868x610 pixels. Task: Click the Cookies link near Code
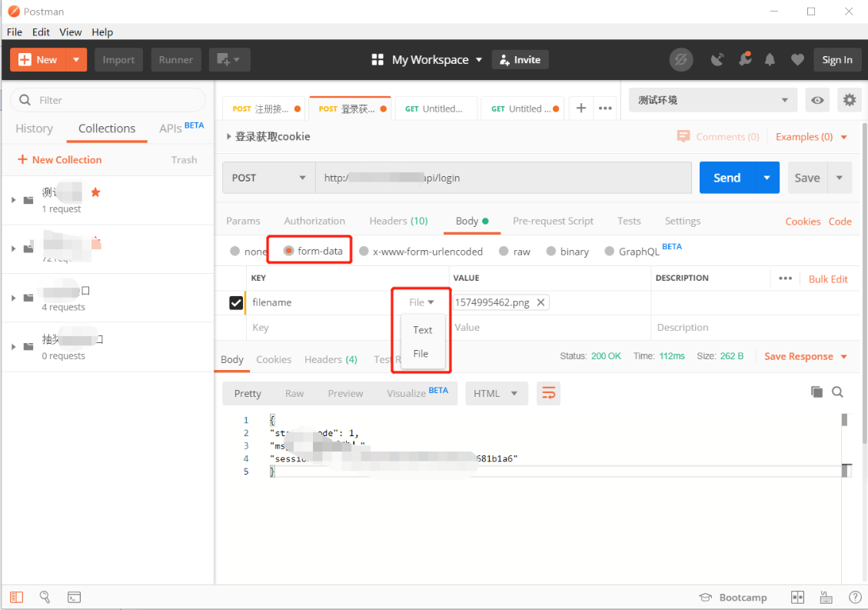[x=803, y=222]
